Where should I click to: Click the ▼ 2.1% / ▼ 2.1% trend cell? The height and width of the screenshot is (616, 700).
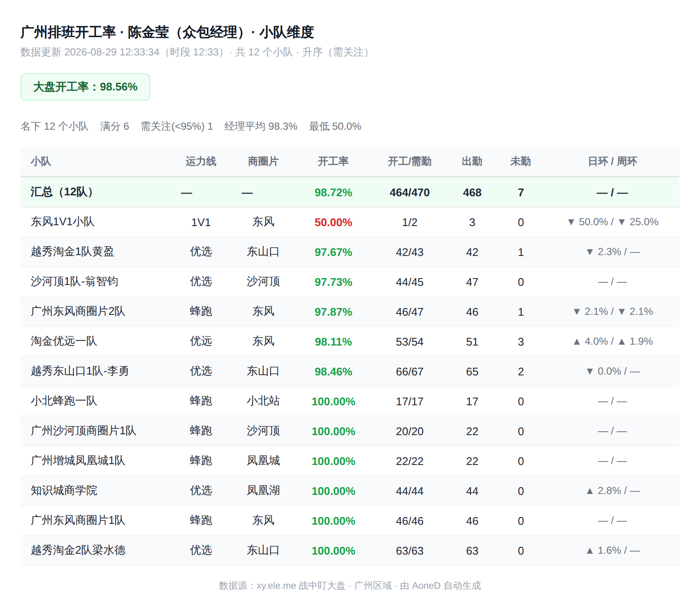[612, 311]
